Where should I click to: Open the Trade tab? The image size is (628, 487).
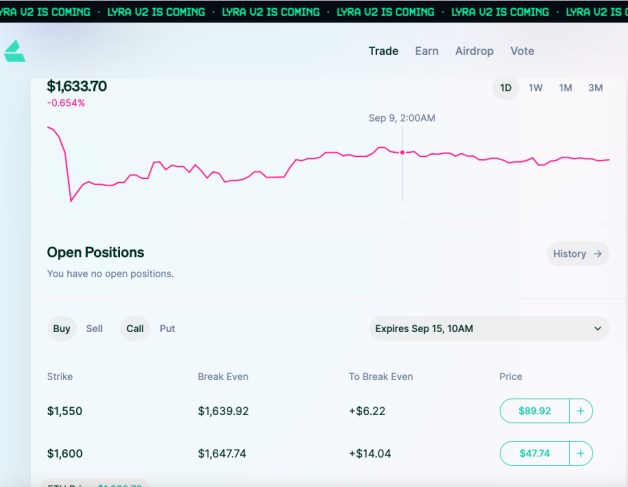(x=383, y=51)
